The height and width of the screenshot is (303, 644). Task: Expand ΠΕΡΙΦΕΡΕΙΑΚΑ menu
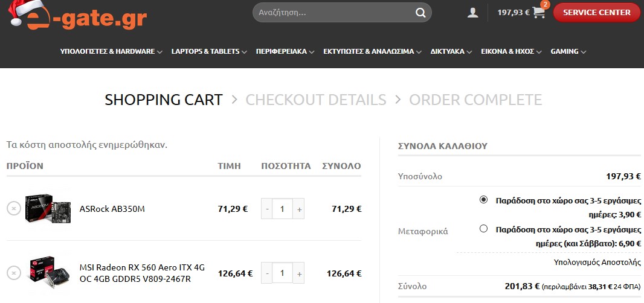tap(285, 51)
